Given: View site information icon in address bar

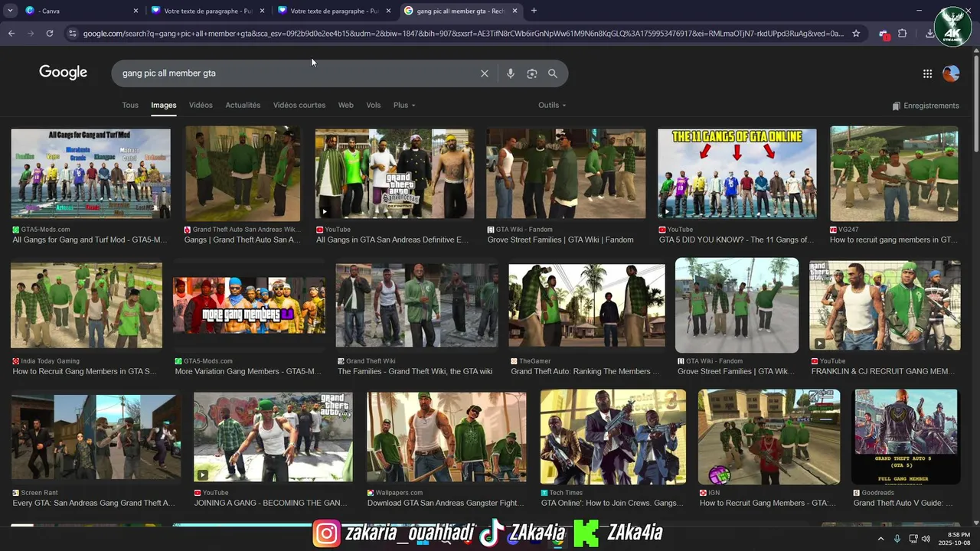Looking at the screenshot, I should 73,34.
